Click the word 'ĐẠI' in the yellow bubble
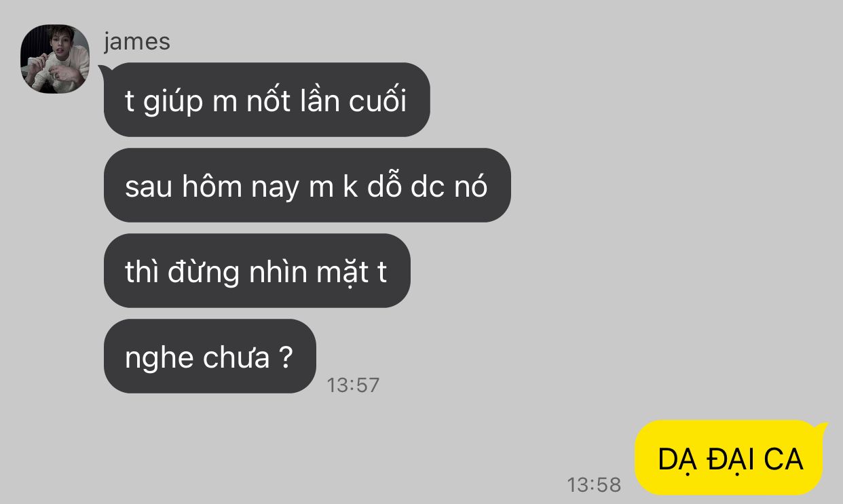This screenshot has height=504, width=843. 730,459
